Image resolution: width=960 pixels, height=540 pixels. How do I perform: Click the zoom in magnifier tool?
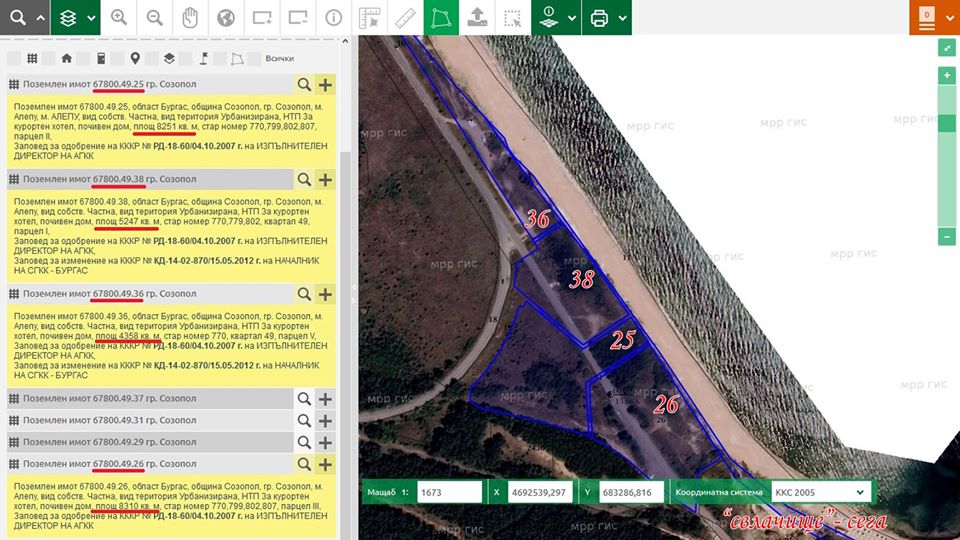(119, 18)
